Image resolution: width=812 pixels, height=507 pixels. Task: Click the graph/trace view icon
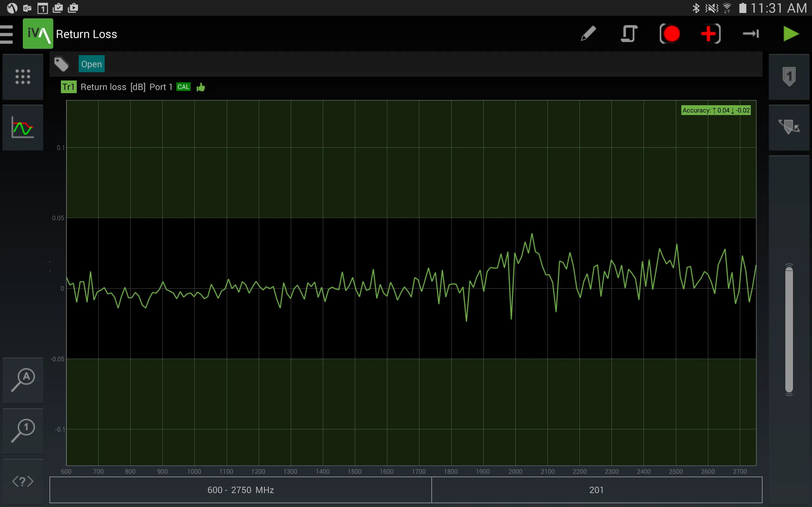22,128
